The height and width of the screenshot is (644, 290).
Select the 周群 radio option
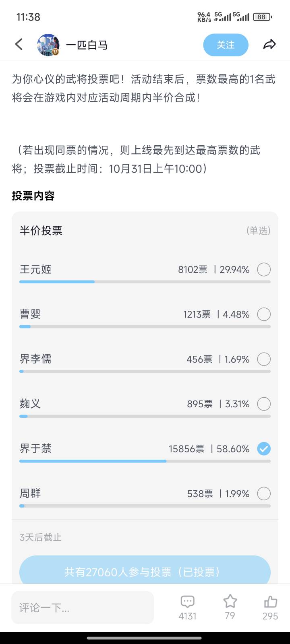click(x=264, y=493)
